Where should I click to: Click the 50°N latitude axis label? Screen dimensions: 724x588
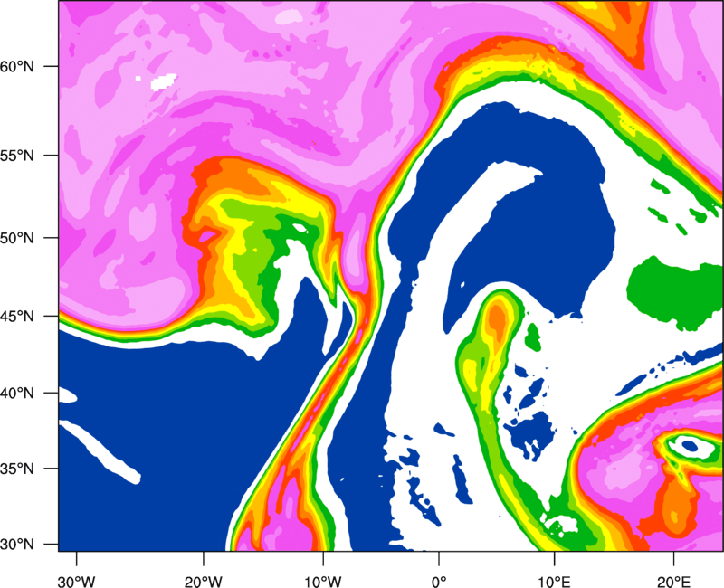17,238
